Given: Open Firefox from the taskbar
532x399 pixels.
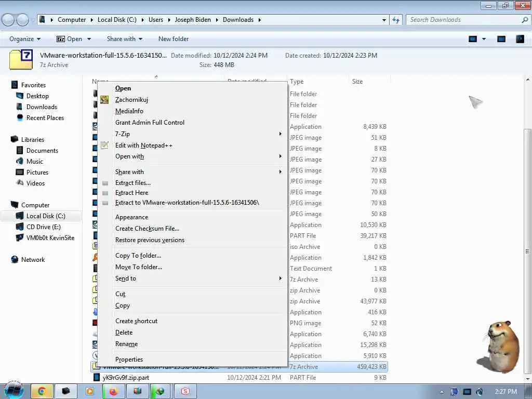Looking at the screenshot, I should [x=113, y=391].
